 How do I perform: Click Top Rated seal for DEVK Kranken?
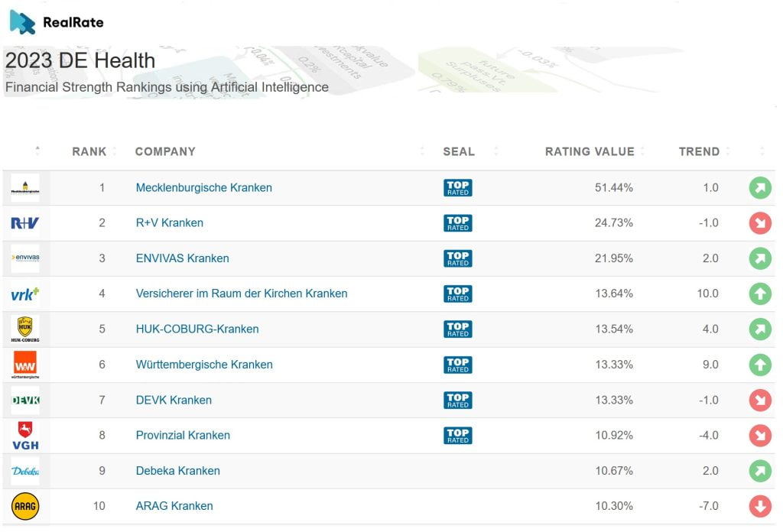click(457, 401)
